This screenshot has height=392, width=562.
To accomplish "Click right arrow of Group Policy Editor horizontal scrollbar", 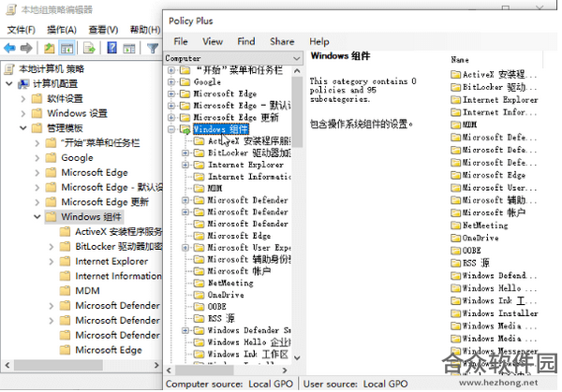I will pos(156,366).
